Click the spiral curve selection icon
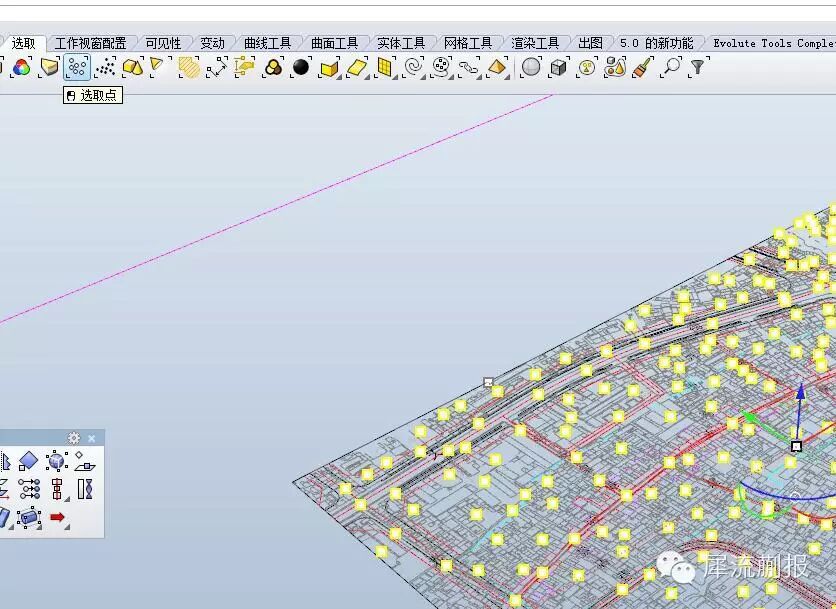Viewport: 836px width, 609px height. (413, 68)
